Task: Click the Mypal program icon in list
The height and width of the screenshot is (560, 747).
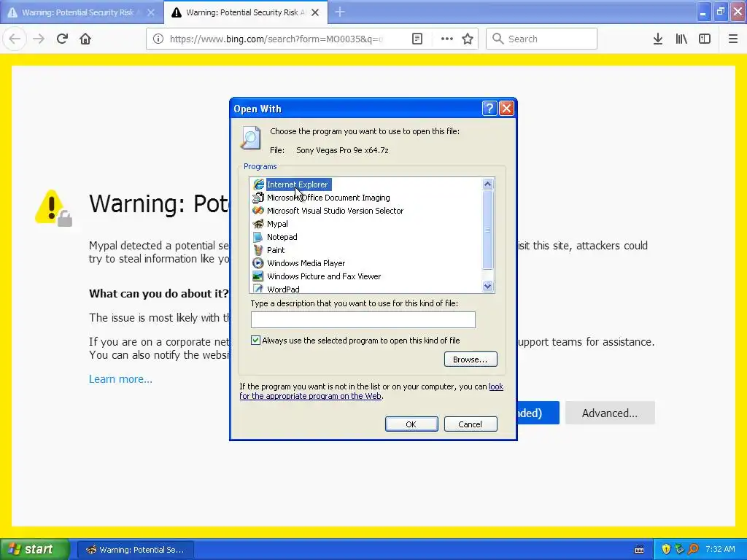Action: pos(258,224)
